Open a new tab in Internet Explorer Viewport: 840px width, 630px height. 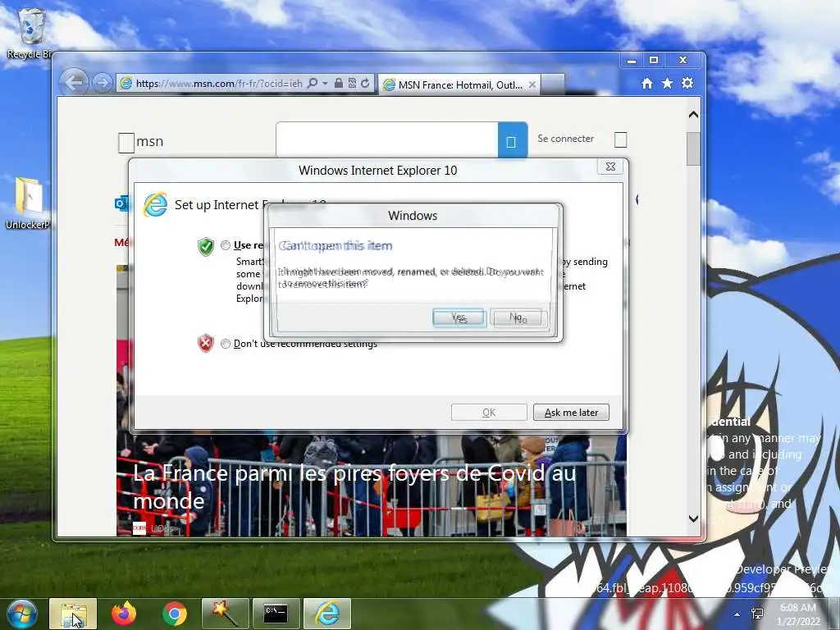[x=553, y=84]
